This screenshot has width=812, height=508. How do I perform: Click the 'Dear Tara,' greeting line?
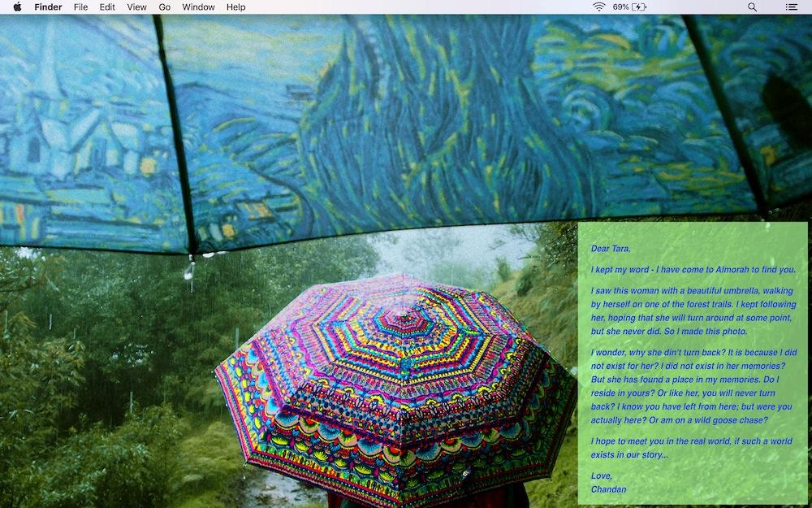pyautogui.click(x=611, y=249)
